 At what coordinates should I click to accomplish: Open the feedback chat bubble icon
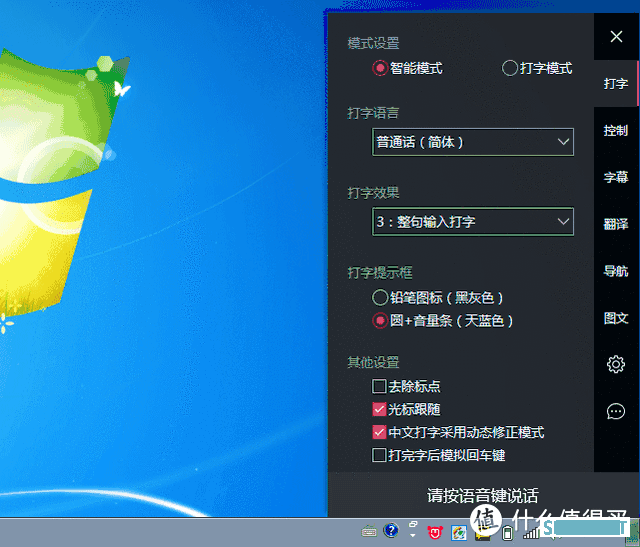pyautogui.click(x=616, y=411)
